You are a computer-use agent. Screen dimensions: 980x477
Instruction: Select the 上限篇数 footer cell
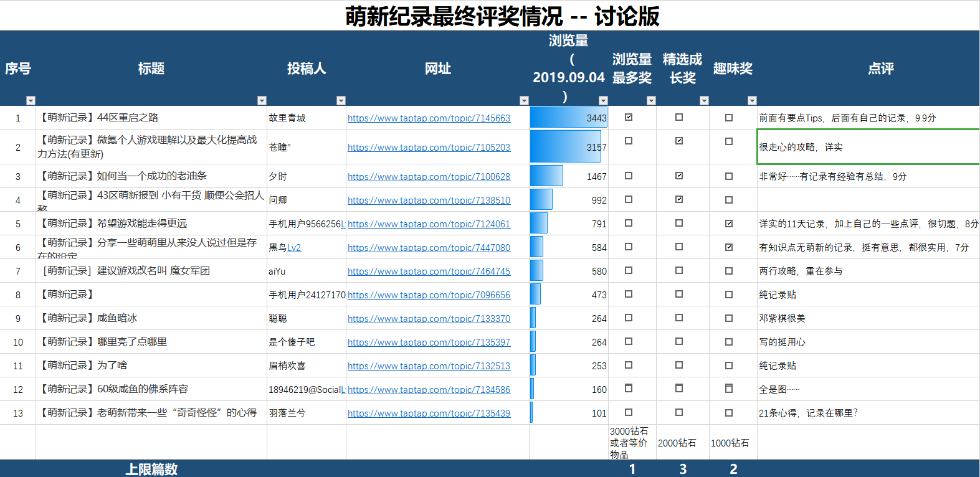[x=151, y=469]
